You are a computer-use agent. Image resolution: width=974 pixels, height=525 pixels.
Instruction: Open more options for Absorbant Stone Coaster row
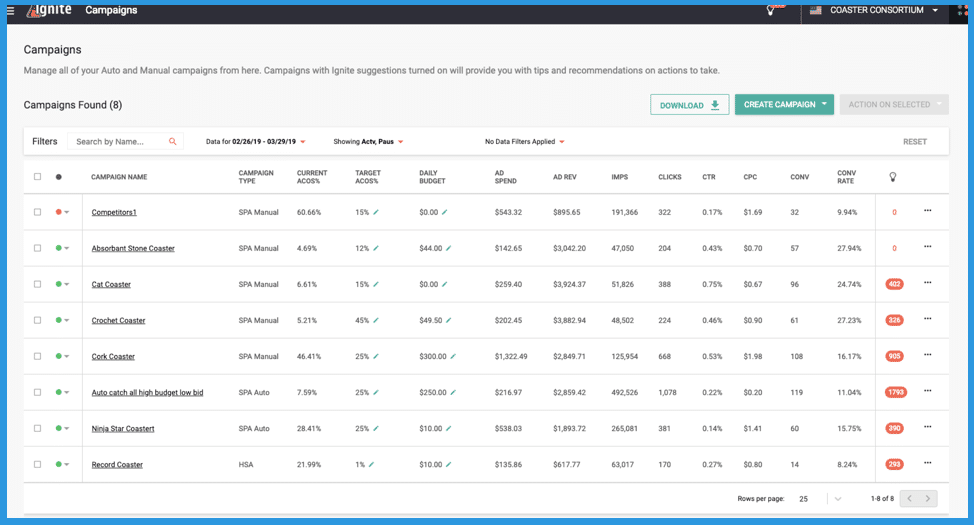(927, 247)
